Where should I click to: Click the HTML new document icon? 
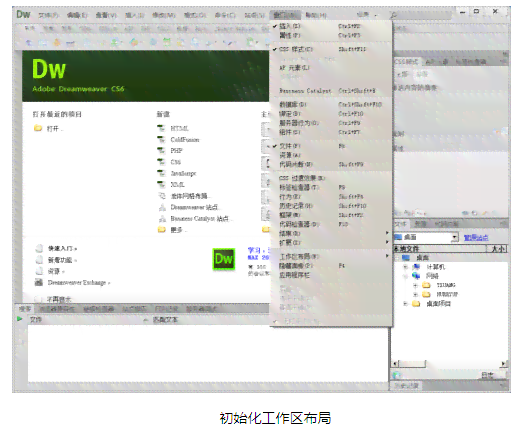coord(161,128)
